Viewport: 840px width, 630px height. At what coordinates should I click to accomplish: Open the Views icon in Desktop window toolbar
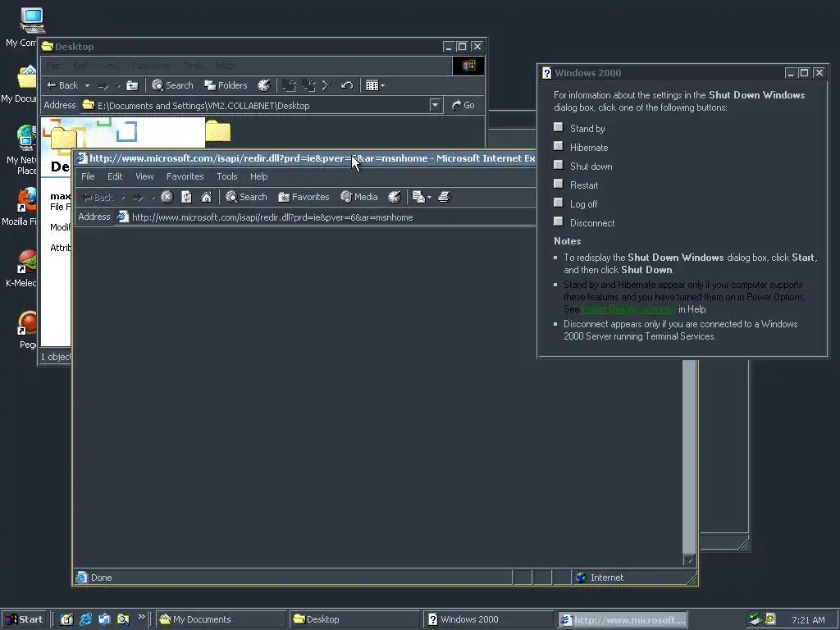(x=372, y=85)
